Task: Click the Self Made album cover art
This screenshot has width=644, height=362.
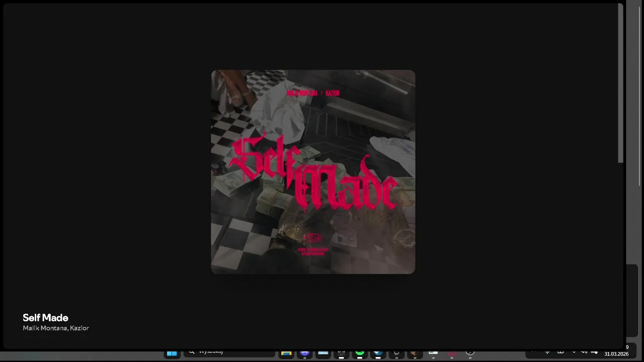Action: (313, 172)
